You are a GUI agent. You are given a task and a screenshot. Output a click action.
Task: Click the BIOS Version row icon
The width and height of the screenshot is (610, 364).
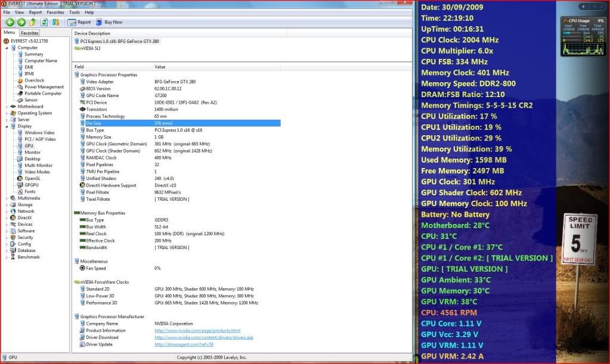click(x=82, y=89)
